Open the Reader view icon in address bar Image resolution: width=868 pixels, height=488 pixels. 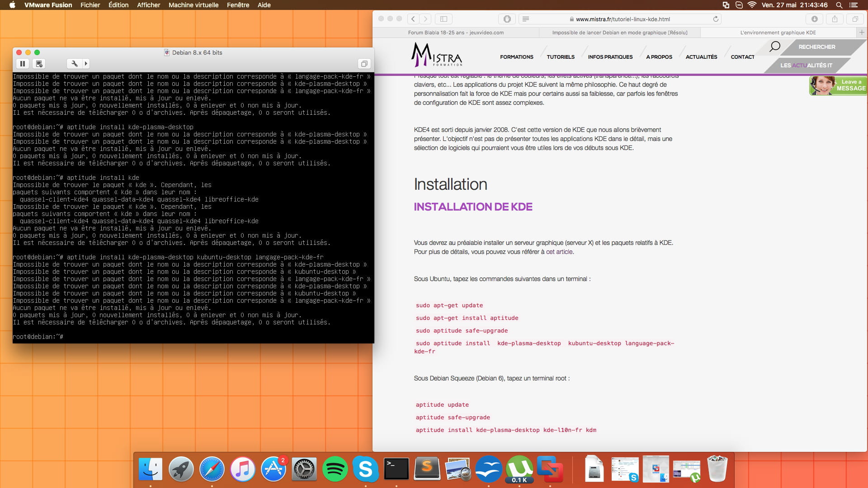(525, 19)
